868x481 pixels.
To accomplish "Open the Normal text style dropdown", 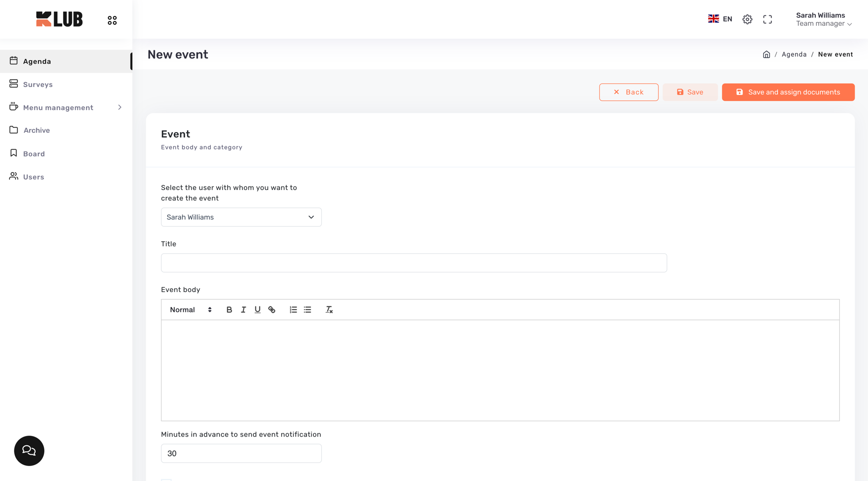I will tap(191, 310).
